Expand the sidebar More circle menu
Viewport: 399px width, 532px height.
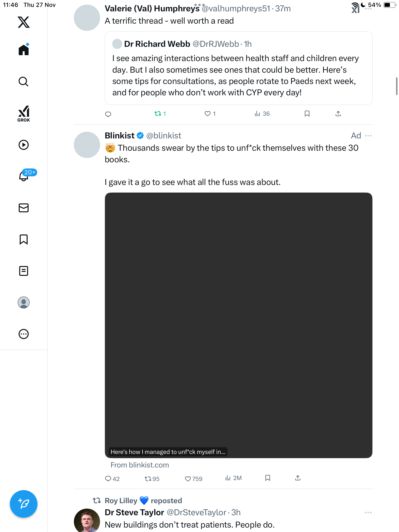click(x=24, y=334)
